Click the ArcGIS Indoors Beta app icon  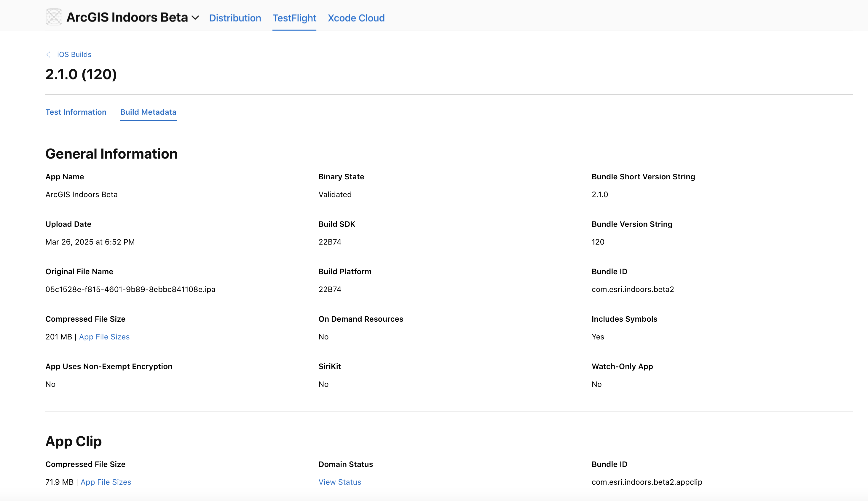click(54, 17)
